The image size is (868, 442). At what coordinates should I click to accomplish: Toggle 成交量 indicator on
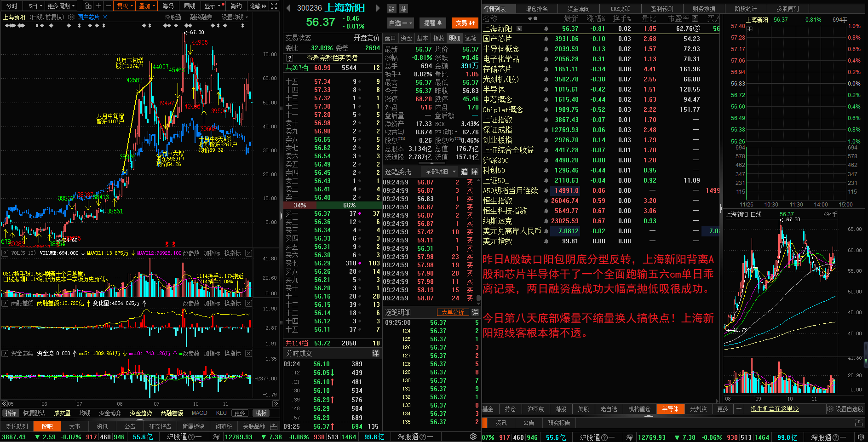tap(62, 413)
